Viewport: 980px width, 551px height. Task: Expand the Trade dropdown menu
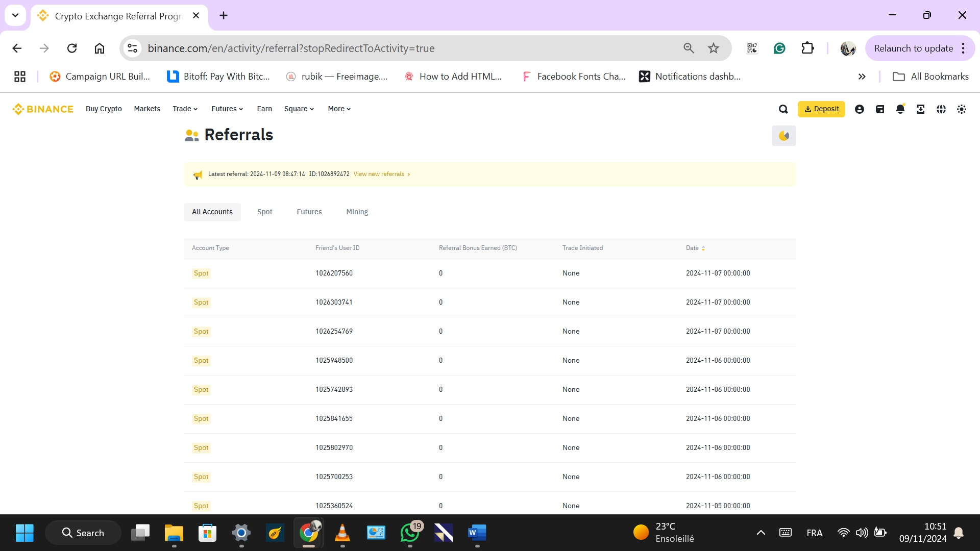click(x=185, y=109)
